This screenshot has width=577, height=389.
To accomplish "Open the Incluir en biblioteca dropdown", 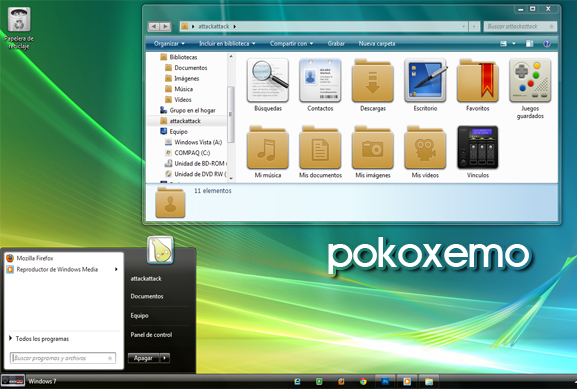I will coord(227,43).
